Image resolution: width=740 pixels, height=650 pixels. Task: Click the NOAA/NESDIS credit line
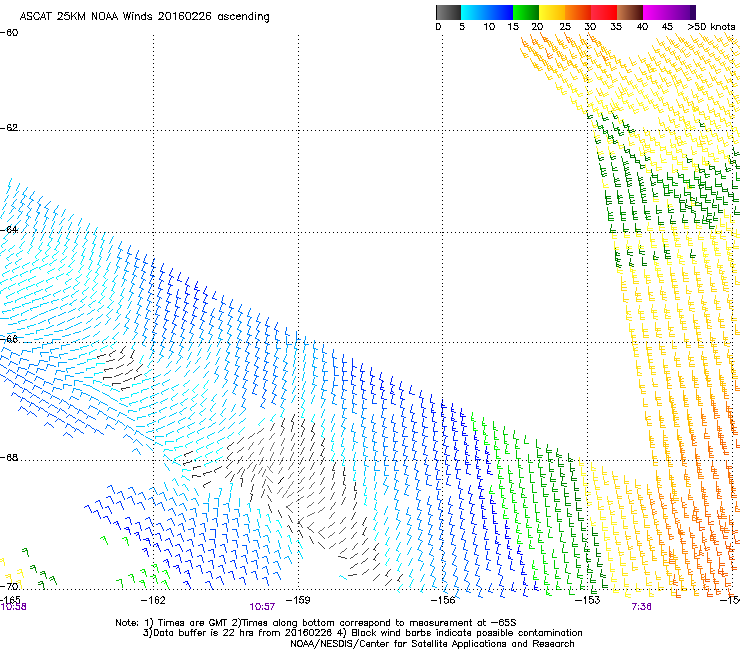tap(432, 644)
